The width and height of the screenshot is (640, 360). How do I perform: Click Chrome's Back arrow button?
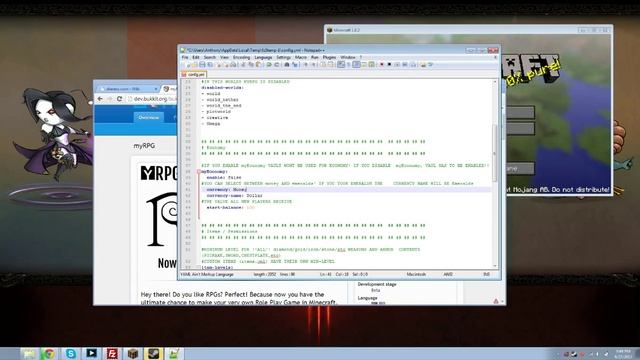click(x=100, y=99)
